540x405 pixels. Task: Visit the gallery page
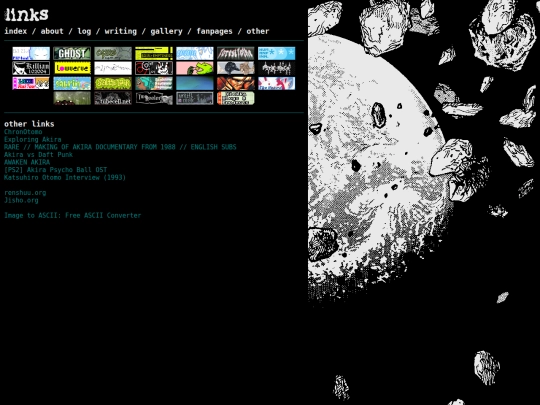pos(166,31)
